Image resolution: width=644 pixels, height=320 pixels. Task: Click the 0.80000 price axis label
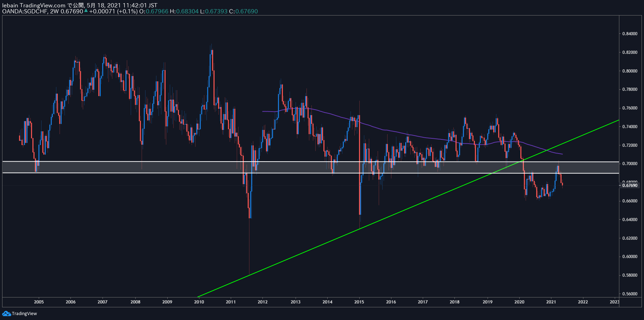click(x=630, y=71)
